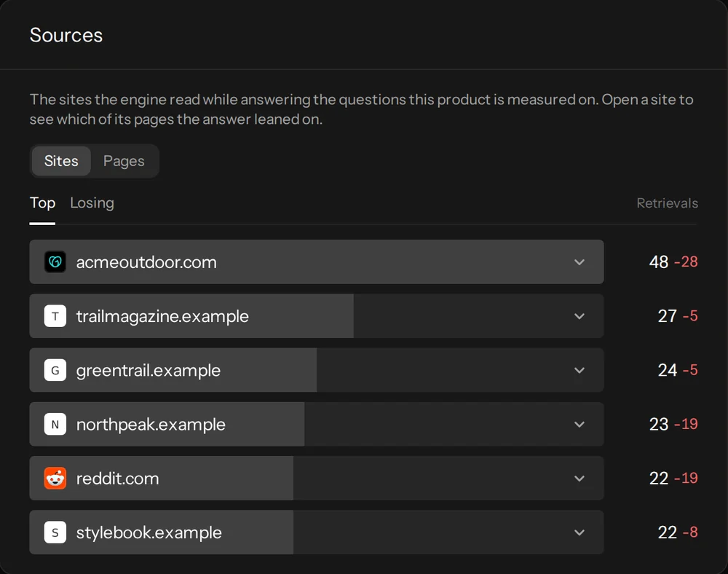Click the N icon for northpeak.example
728x574 pixels.
[55, 425]
